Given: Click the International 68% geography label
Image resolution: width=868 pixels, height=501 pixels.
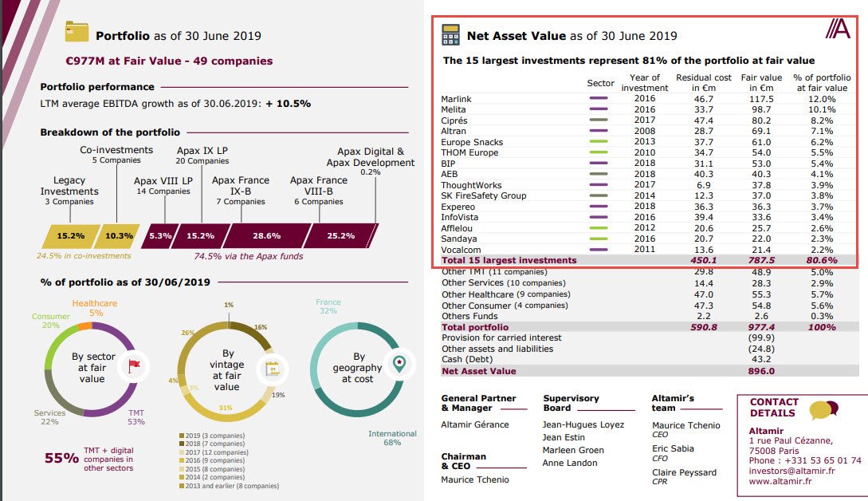Looking at the screenshot, I should pos(392,438).
